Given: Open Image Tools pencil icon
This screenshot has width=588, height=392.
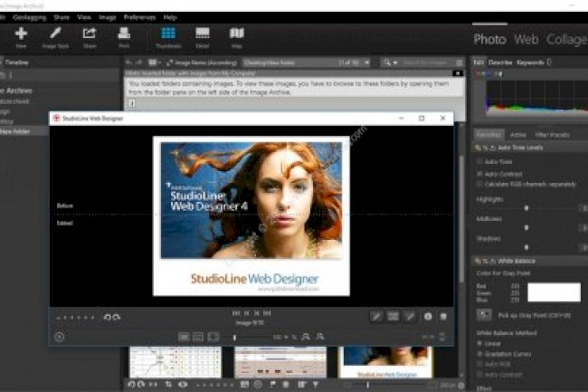Looking at the screenshot, I should coord(55,33).
